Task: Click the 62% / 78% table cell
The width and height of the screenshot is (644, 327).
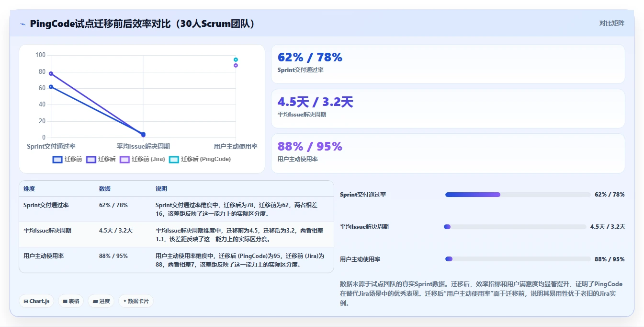Action: pos(113,205)
